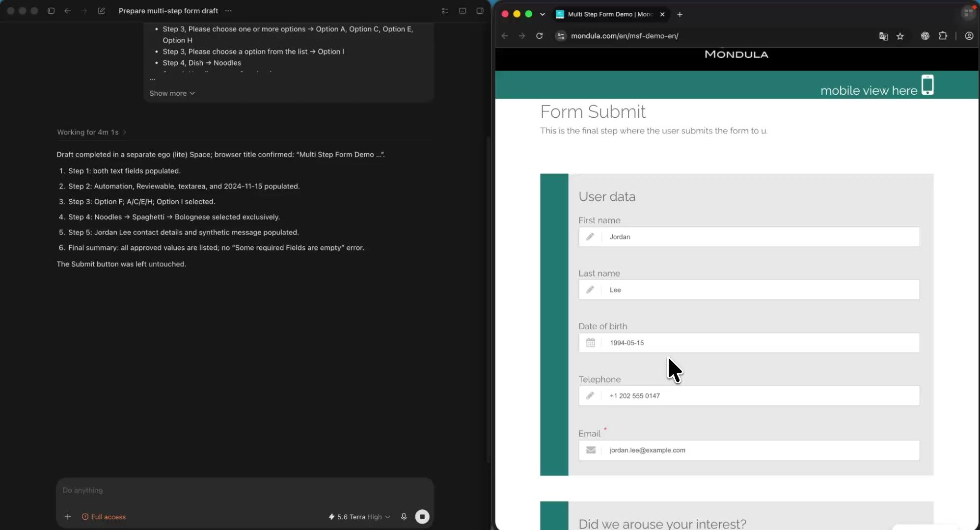
Task: Stop the running task
Action: [422, 517]
